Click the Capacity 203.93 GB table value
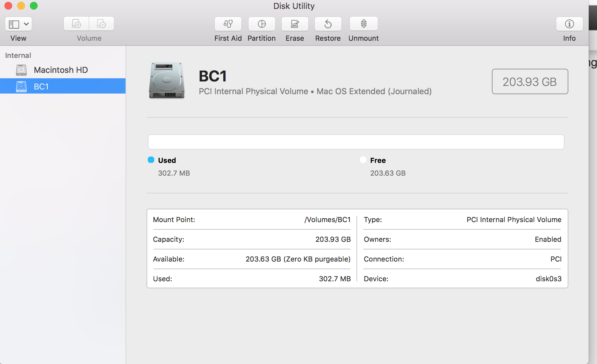597x364 pixels. coord(333,239)
